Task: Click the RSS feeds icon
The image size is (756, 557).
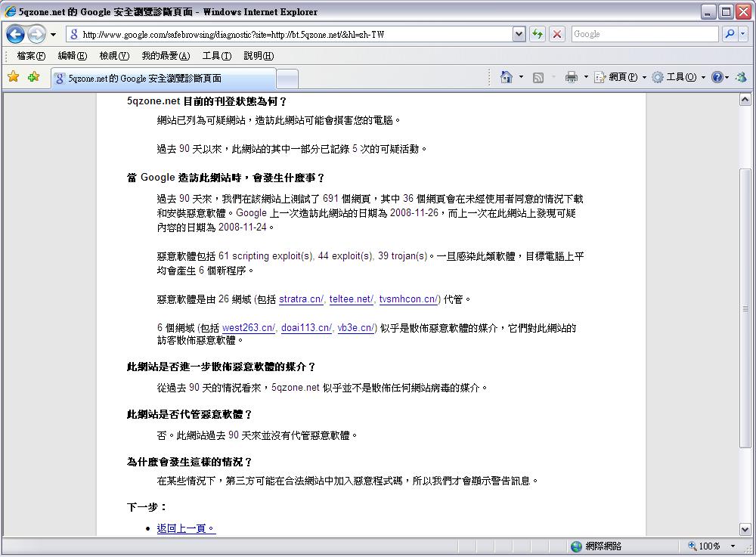Action: [x=538, y=77]
